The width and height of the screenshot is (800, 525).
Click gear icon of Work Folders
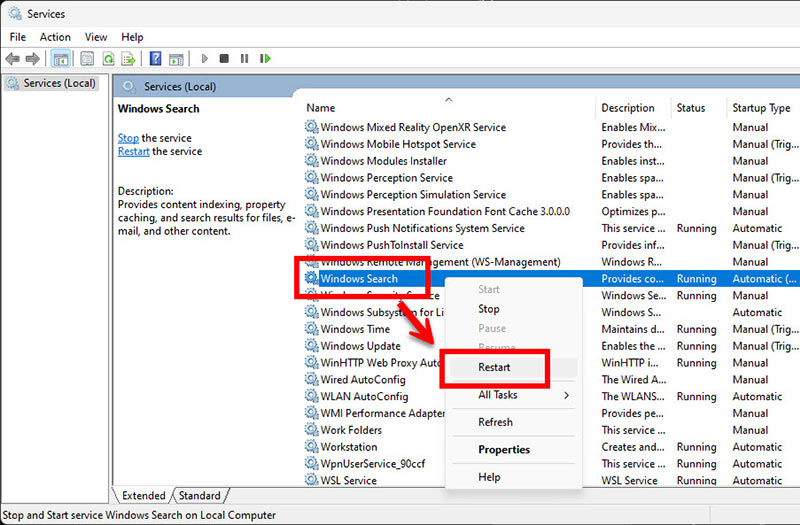click(x=311, y=430)
